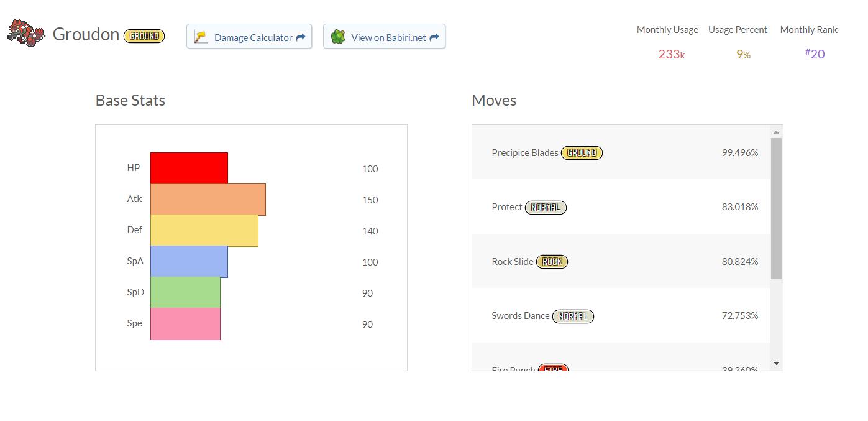Click the red HP stat bar
Image resolution: width=868 pixels, height=421 pixels.
pos(189,168)
